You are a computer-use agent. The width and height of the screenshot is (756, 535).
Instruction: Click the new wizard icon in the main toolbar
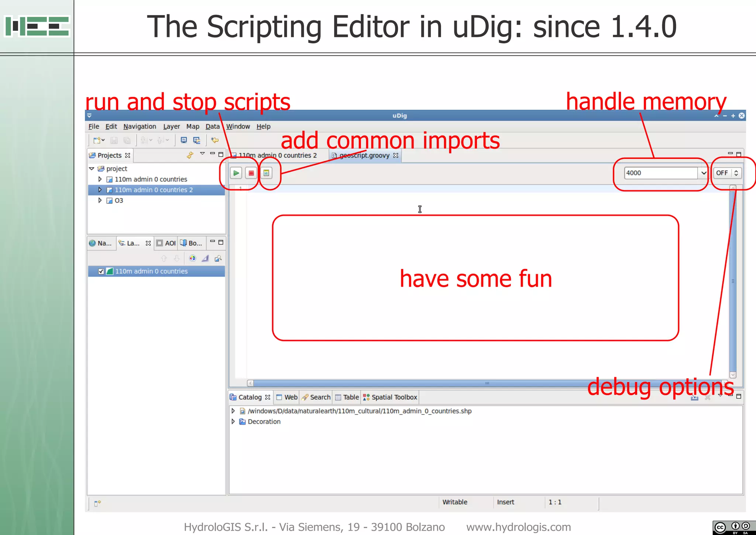(x=97, y=140)
